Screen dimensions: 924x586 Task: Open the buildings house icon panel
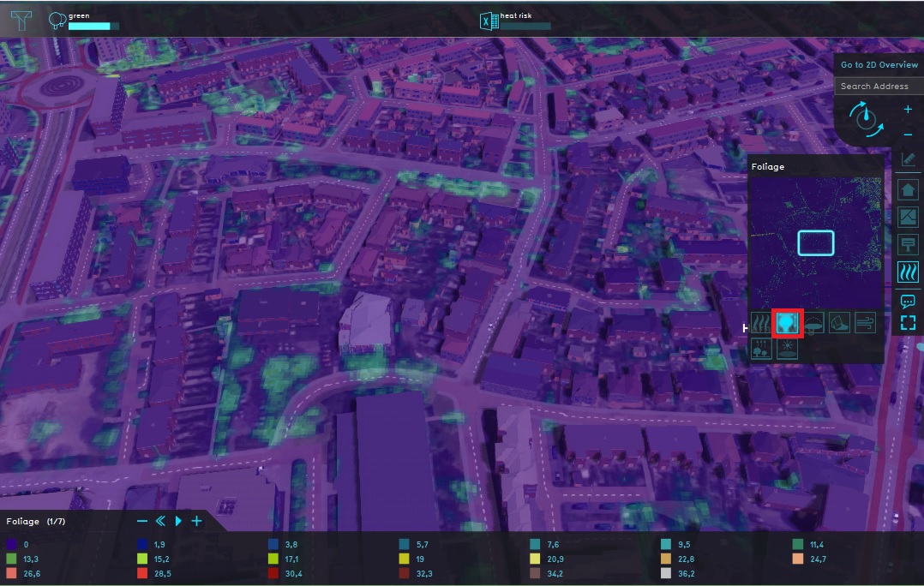click(x=908, y=190)
